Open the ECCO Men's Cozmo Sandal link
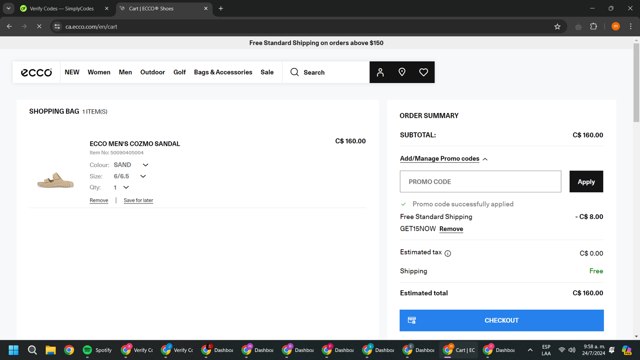This screenshot has height=360, width=640. pyautogui.click(x=135, y=144)
